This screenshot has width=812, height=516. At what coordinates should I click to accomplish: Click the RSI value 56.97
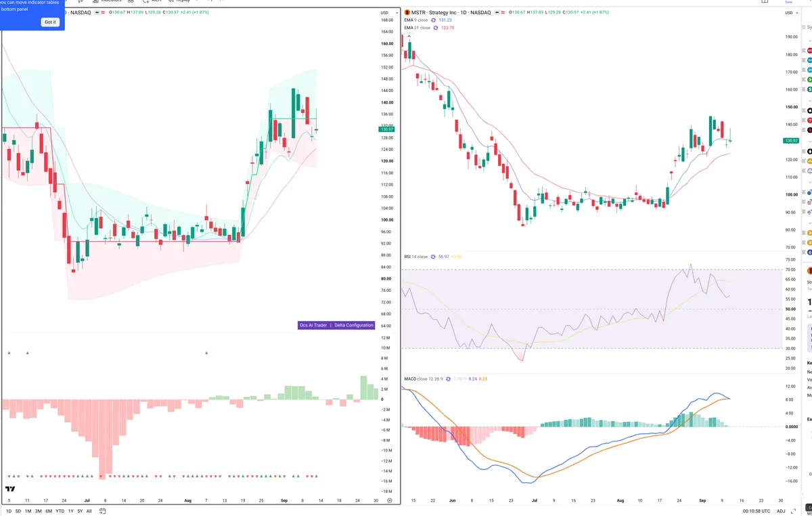[x=445, y=257]
